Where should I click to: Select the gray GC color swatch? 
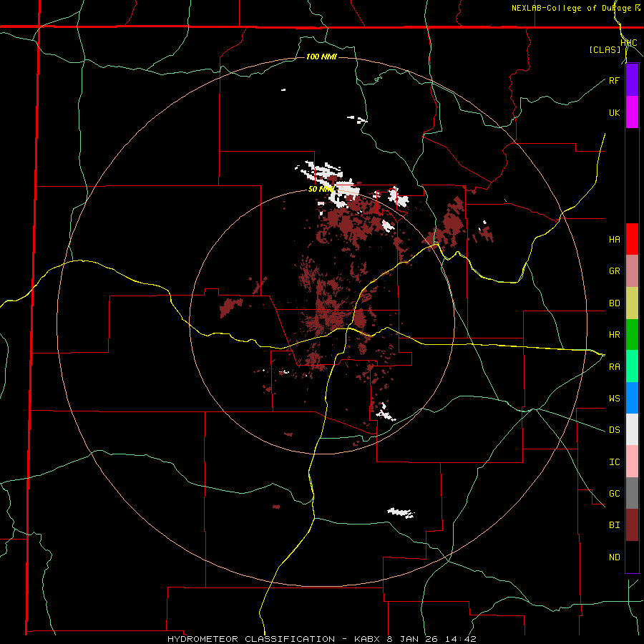pos(632,493)
